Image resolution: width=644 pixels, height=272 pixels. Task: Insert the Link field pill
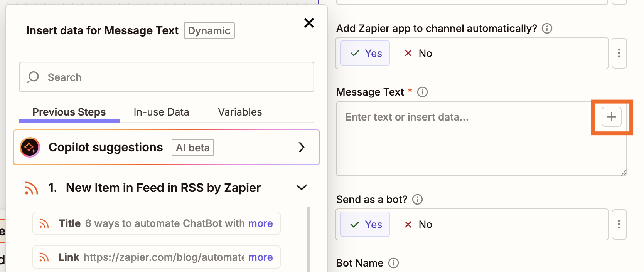(157, 257)
